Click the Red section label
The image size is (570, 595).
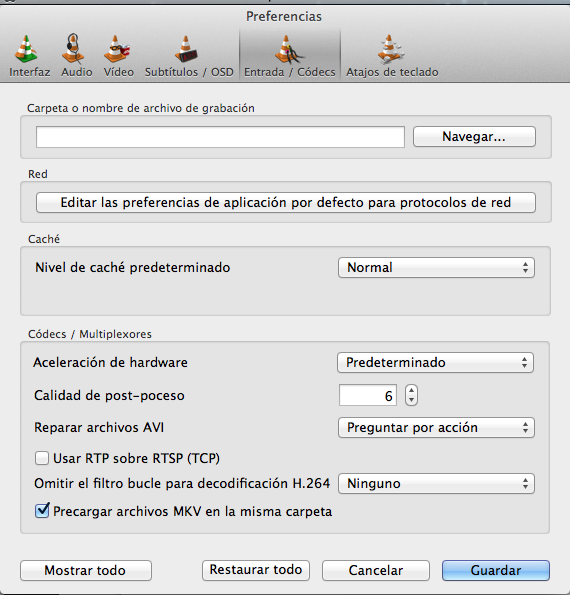point(38,174)
